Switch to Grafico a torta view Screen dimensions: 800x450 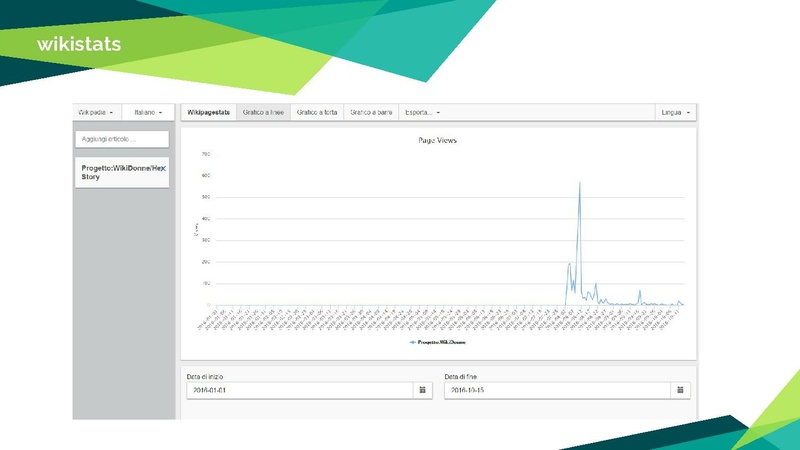point(317,112)
